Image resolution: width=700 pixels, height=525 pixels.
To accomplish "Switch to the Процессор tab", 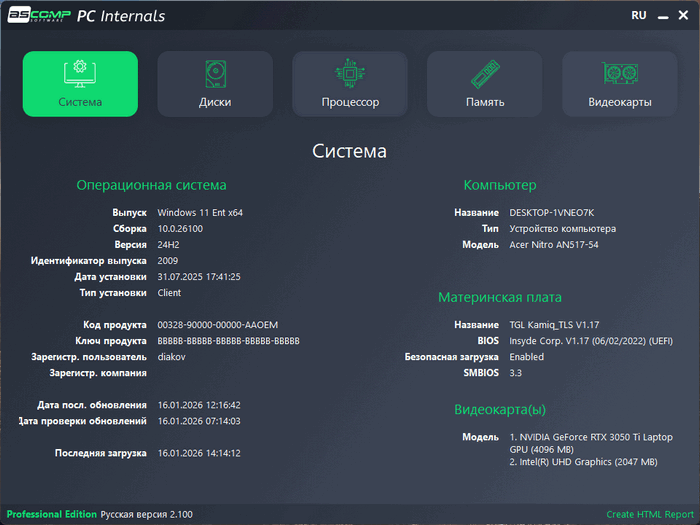I will click(x=350, y=84).
